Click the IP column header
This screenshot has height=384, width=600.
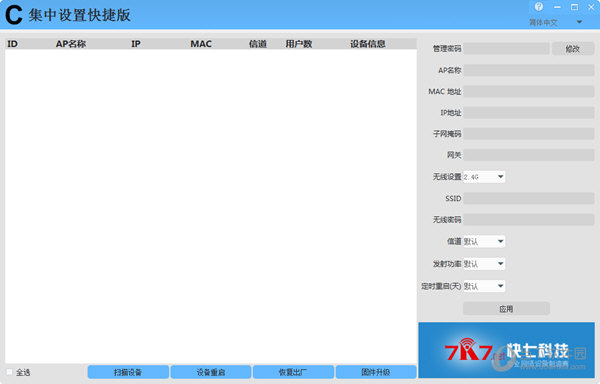(x=136, y=44)
